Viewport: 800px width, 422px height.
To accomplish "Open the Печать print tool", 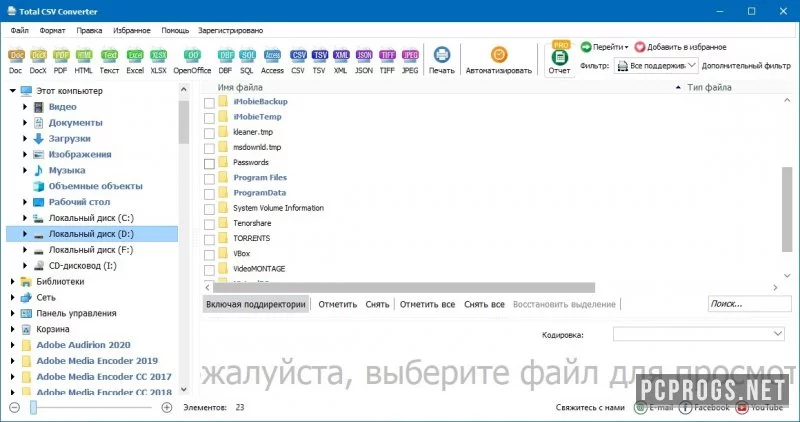I will click(x=442, y=61).
